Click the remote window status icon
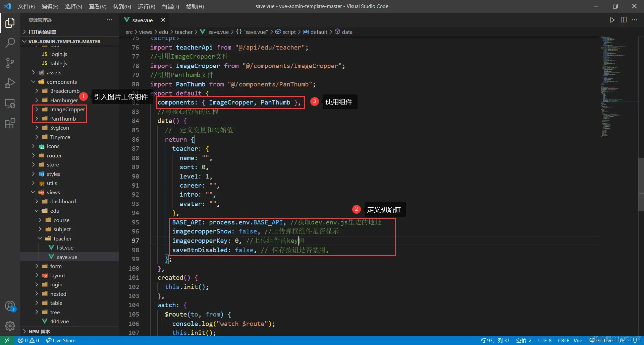This screenshot has height=345, width=644. [x=7, y=340]
